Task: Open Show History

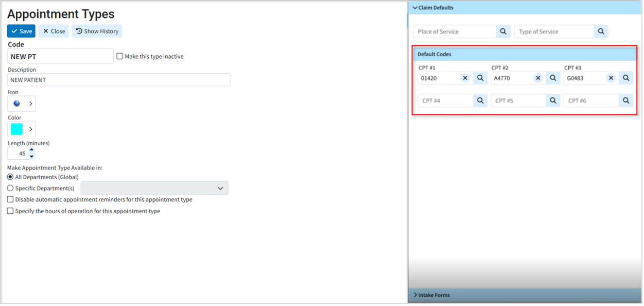Action: tap(97, 31)
